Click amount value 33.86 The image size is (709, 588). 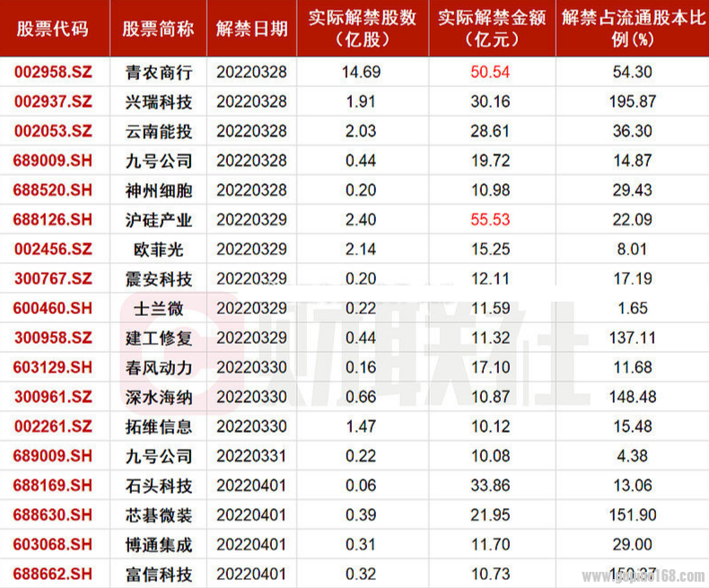point(490,486)
